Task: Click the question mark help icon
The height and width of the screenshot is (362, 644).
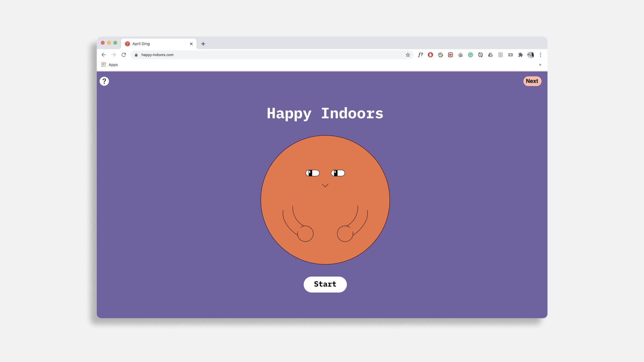Action: tap(104, 81)
